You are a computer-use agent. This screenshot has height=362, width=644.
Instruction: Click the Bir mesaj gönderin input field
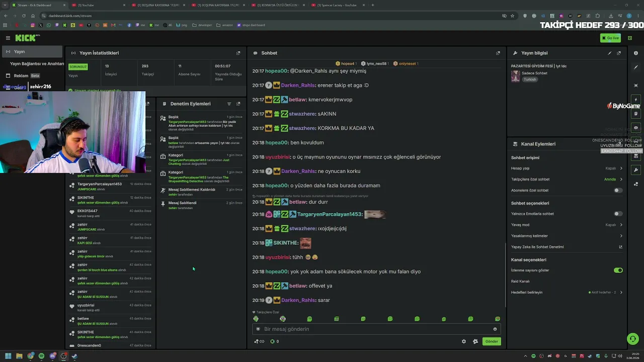click(x=376, y=329)
